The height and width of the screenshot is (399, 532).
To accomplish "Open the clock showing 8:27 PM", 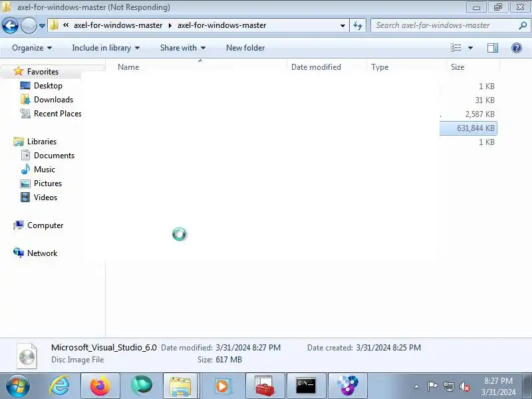I will coord(498,386).
